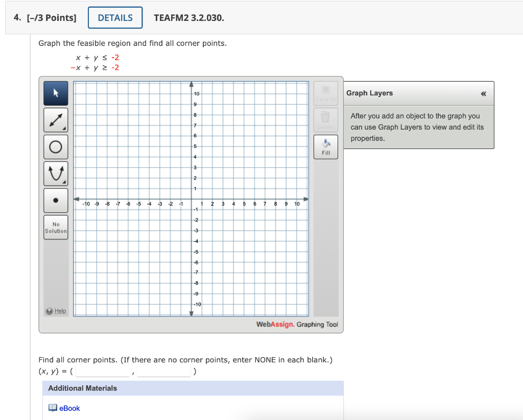
Task: Click the Fill bucket tool
Action: (x=326, y=147)
